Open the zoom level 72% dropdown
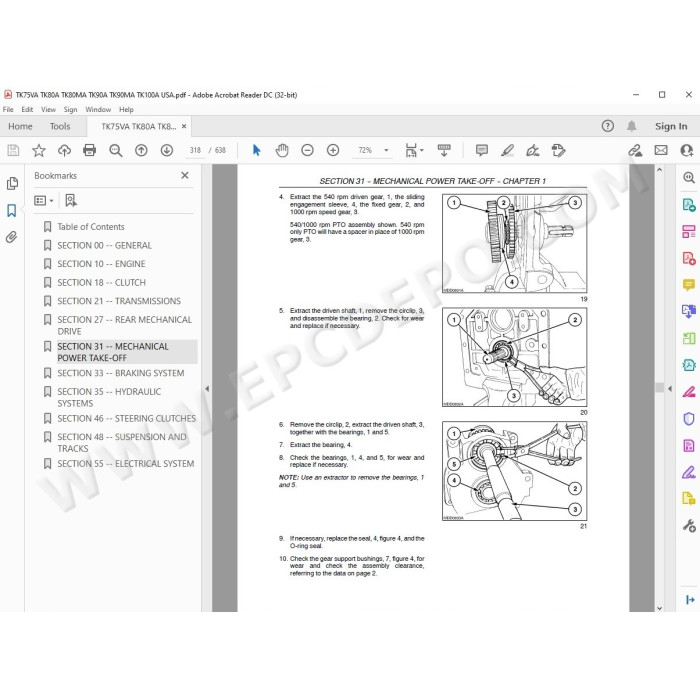The width and height of the screenshot is (700, 700). coord(386,150)
